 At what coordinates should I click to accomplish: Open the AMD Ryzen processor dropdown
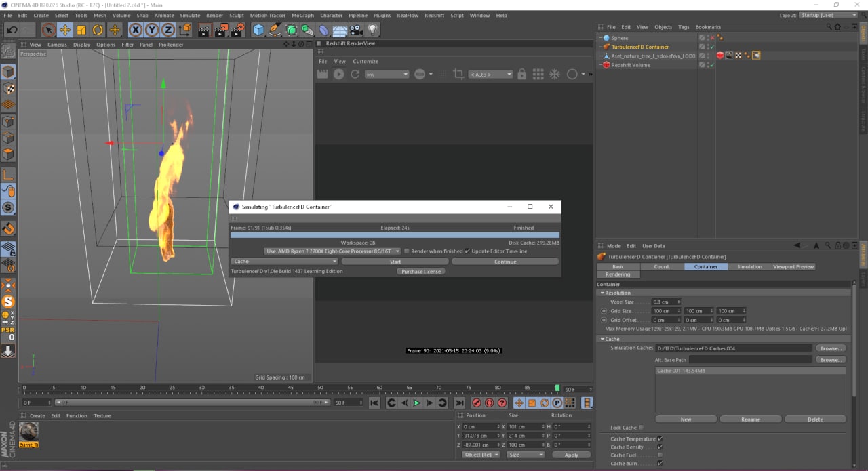(332, 251)
